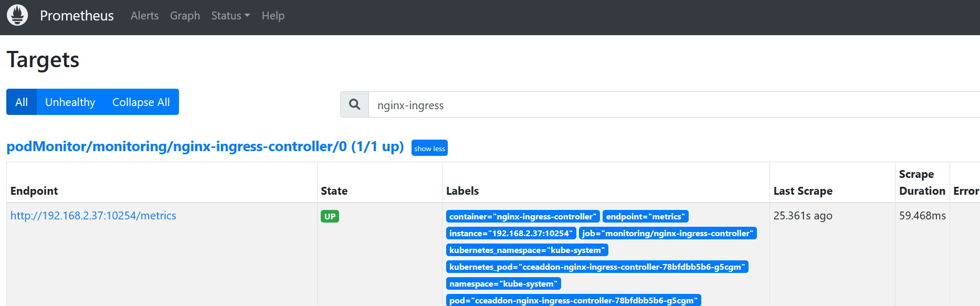The image size is (980, 306).
Task: Open the Graph page
Action: pos(185,16)
